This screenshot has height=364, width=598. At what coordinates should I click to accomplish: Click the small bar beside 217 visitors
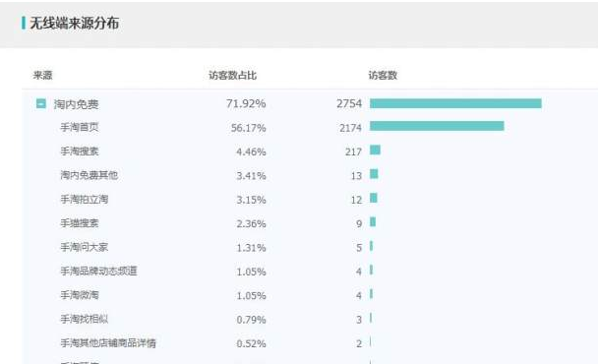coord(376,150)
